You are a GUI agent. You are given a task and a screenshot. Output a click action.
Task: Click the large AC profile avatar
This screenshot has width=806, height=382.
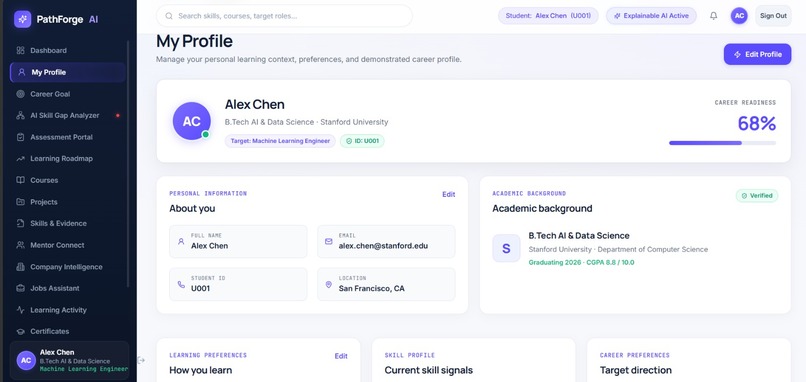[x=192, y=121]
